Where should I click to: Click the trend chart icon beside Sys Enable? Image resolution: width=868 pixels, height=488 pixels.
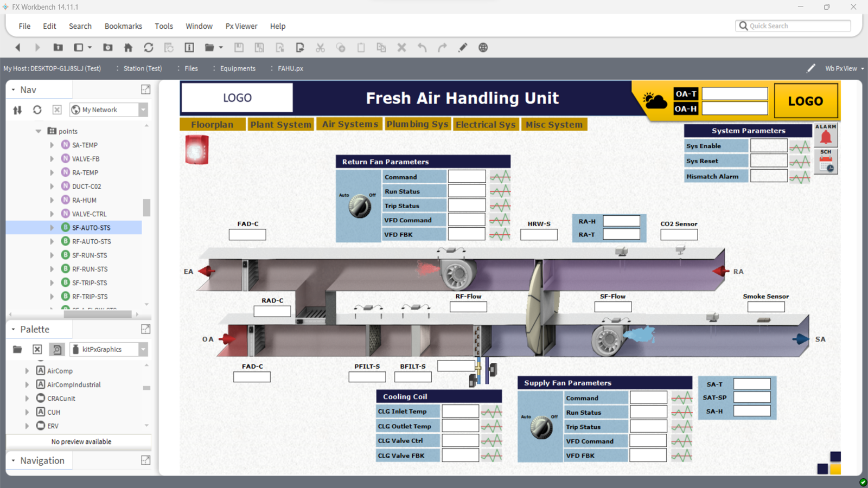pos(800,146)
